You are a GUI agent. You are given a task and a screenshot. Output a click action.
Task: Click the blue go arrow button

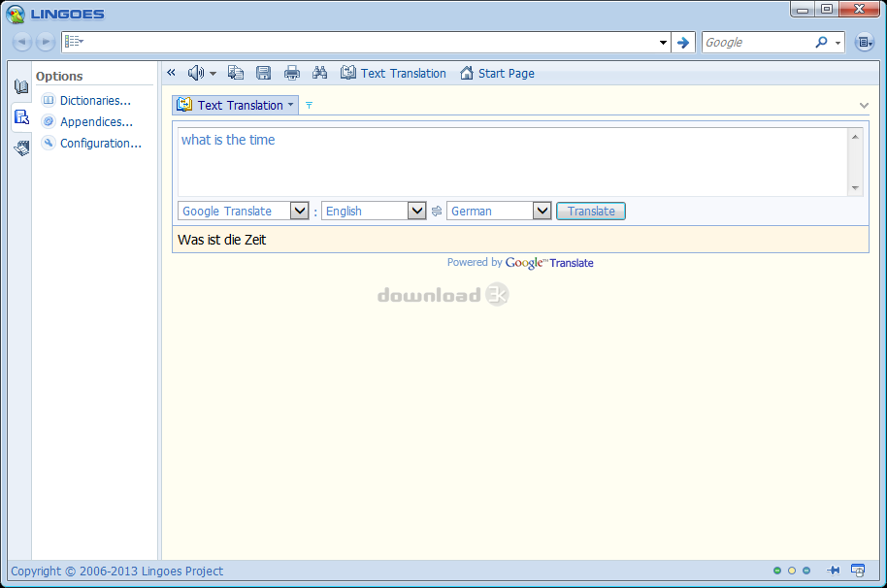click(683, 43)
